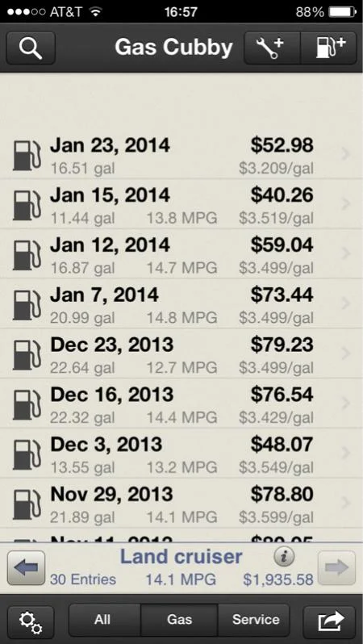Viewport: 363px width, 644px height.
Task: Expand the Jan 15, 2014 entry chevron
Action: [x=345, y=203]
